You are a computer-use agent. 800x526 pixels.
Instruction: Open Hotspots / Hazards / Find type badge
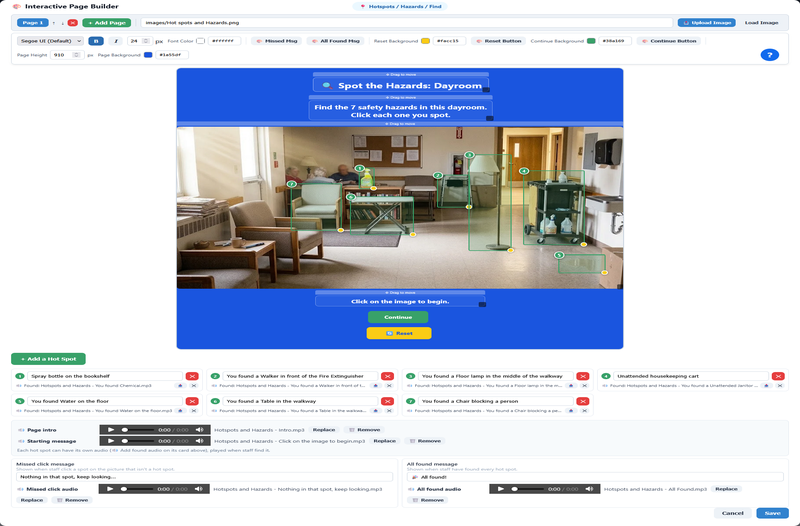coord(400,7)
